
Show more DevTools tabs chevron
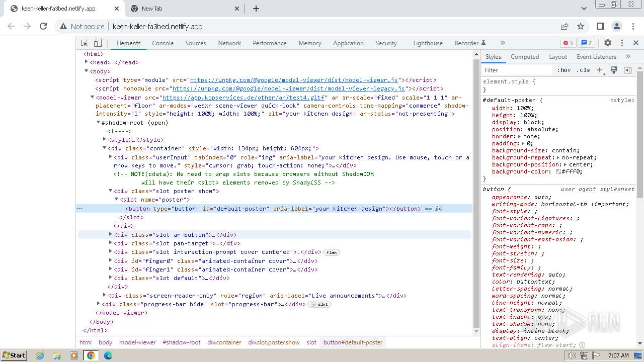coord(503,43)
